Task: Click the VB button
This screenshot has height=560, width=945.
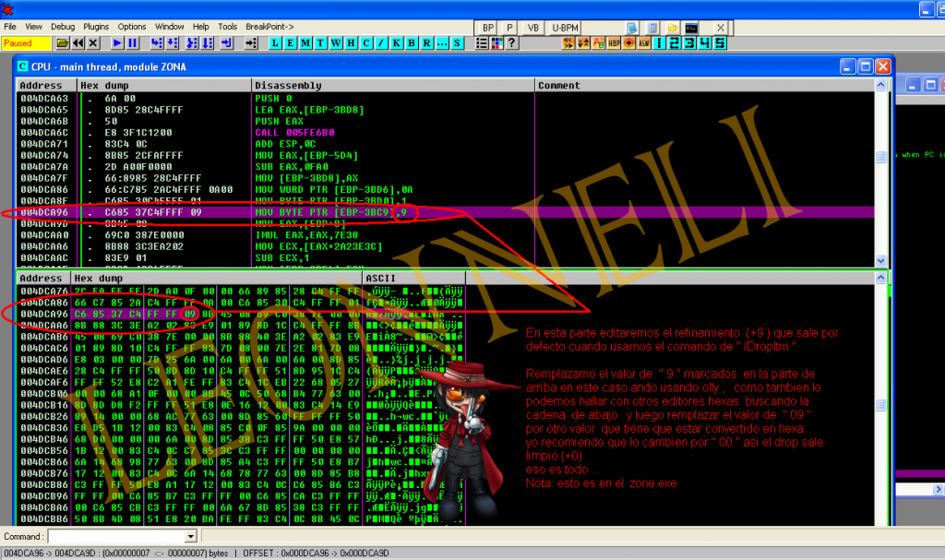Action: coord(532,28)
